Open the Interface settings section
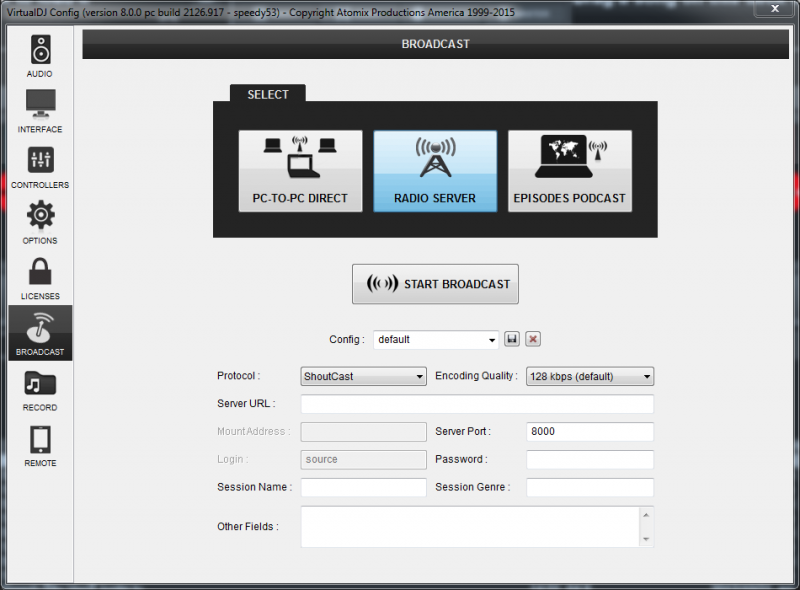 click(40, 111)
